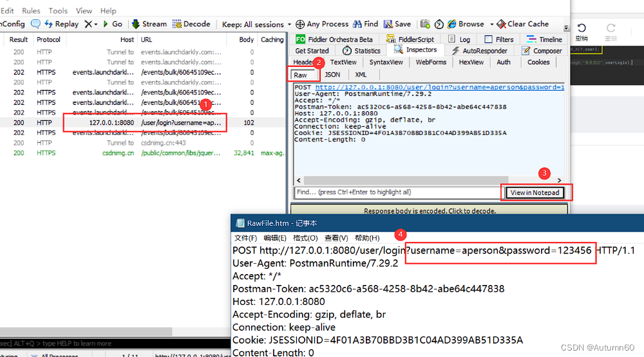The width and height of the screenshot is (644, 357).
Task: Toggle Decode in the toolbar
Action: coord(191,24)
